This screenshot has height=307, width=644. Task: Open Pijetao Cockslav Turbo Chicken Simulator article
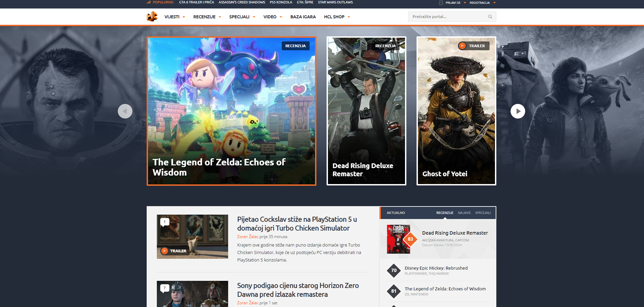pyautogui.click(x=297, y=224)
